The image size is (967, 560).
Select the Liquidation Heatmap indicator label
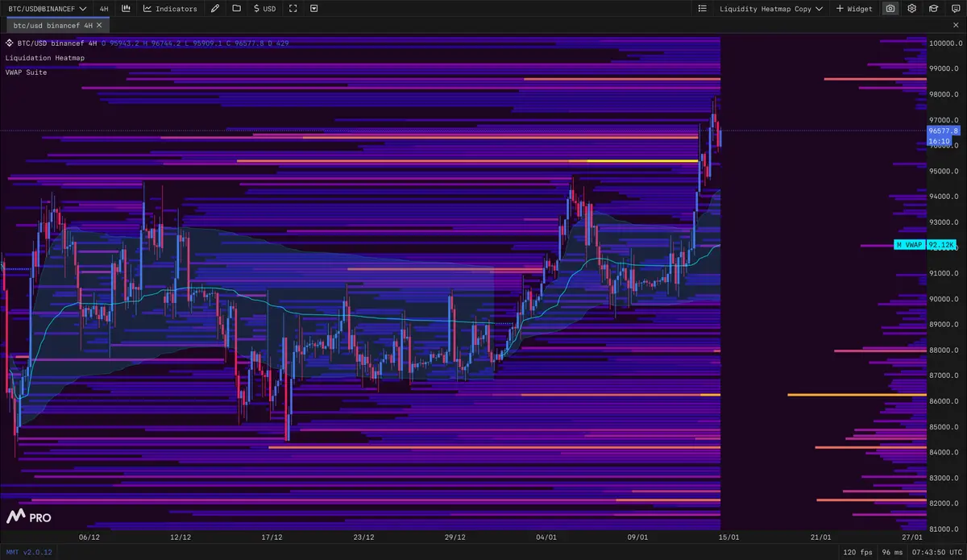coord(44,58)
